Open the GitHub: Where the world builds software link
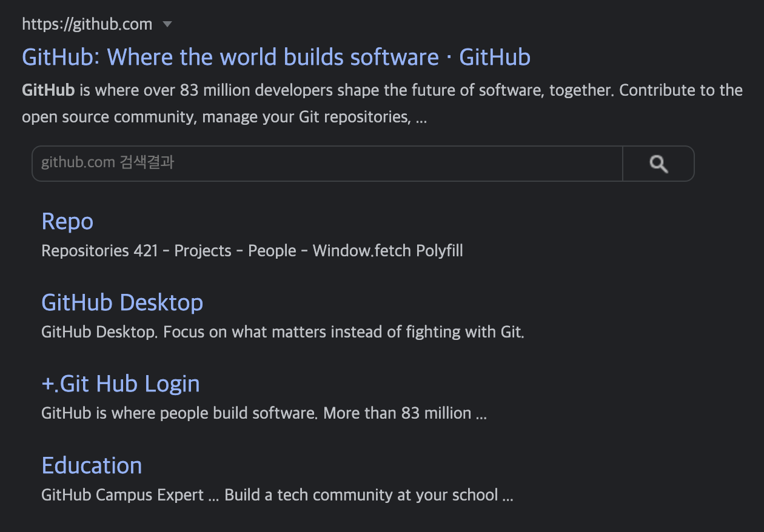The width and height of the screenshot is (764, 532). (276, 57)
